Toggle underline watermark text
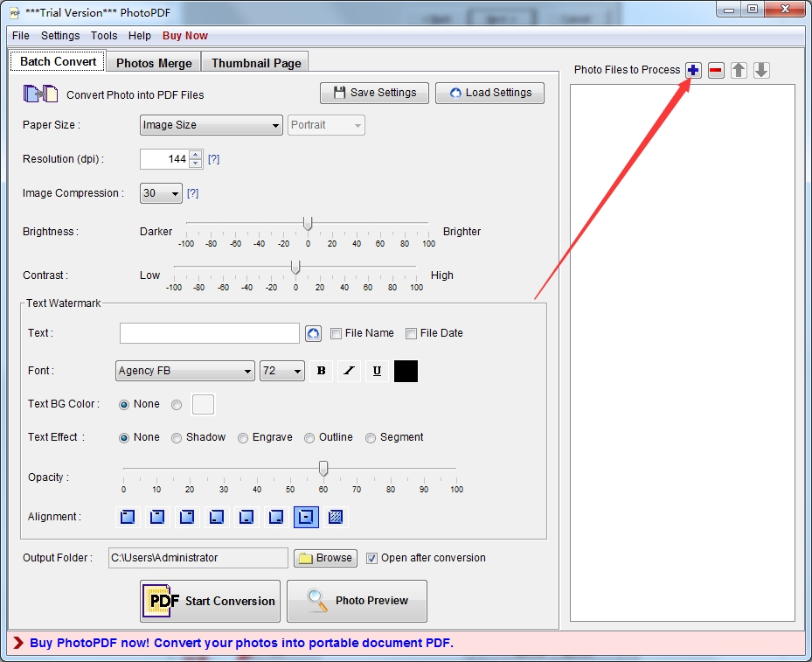This screenshot has width=812, height=662. pyautogui.click(x=377, y=371)
